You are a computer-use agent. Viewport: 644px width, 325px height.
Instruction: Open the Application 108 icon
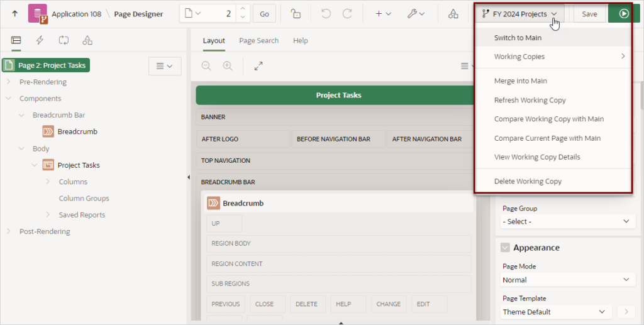38,14
